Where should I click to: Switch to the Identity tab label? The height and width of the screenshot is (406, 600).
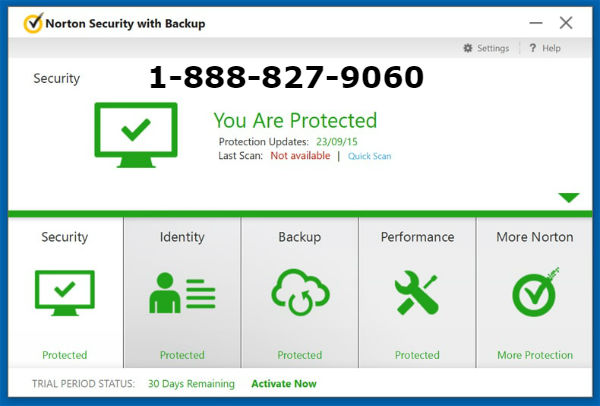[182, 237]
